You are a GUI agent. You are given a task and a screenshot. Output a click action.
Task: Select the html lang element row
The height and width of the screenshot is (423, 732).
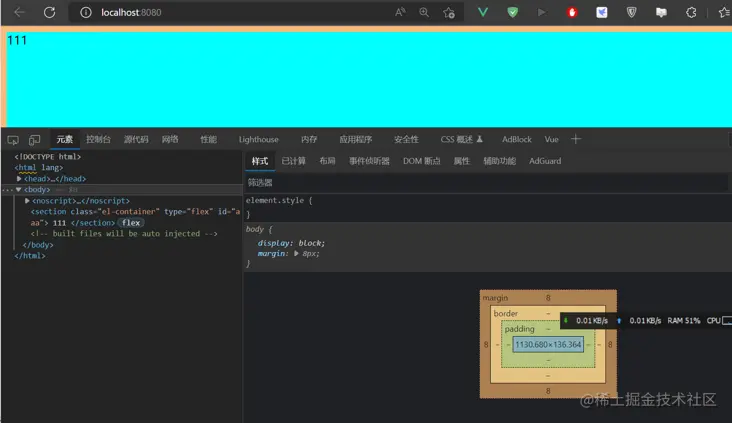pyautogui.click(x=39, y=168)
